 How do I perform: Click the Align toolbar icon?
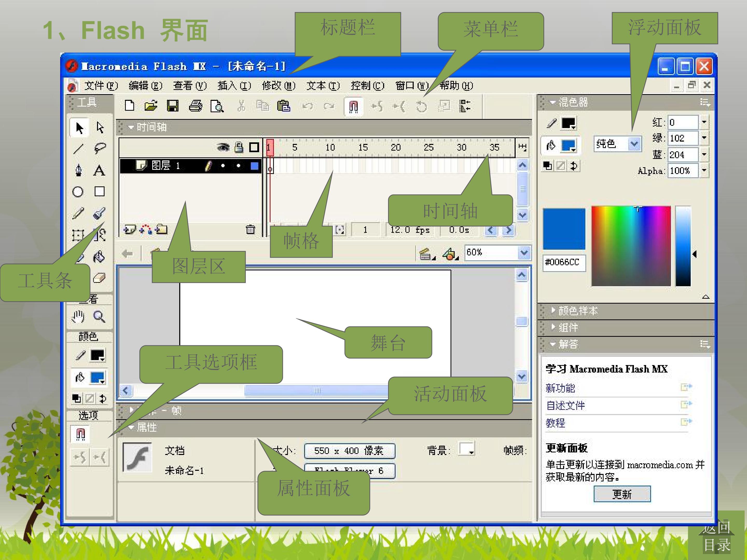(x=465, y=106)
